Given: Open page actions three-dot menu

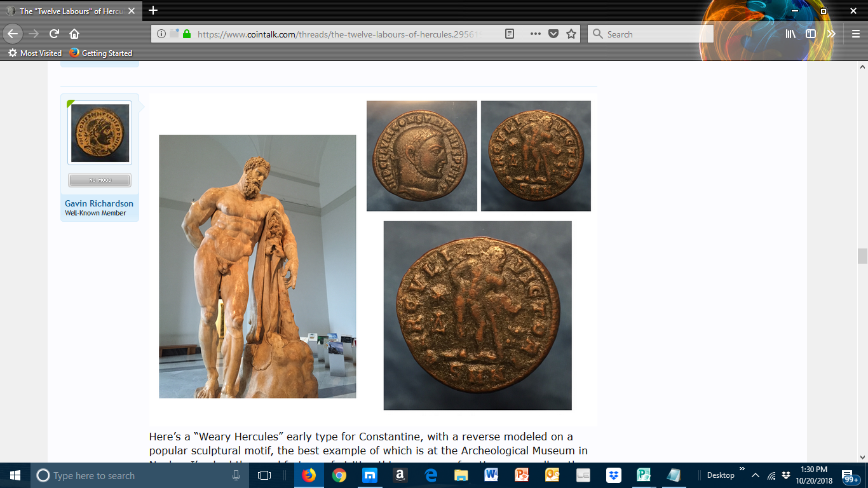Looking at the screenshot, I should click(x=535, y=34).
